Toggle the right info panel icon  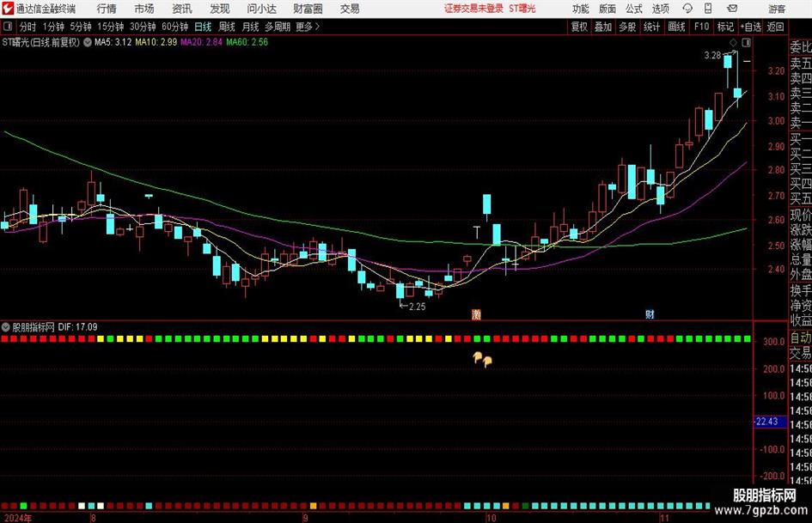pos(746,42)
